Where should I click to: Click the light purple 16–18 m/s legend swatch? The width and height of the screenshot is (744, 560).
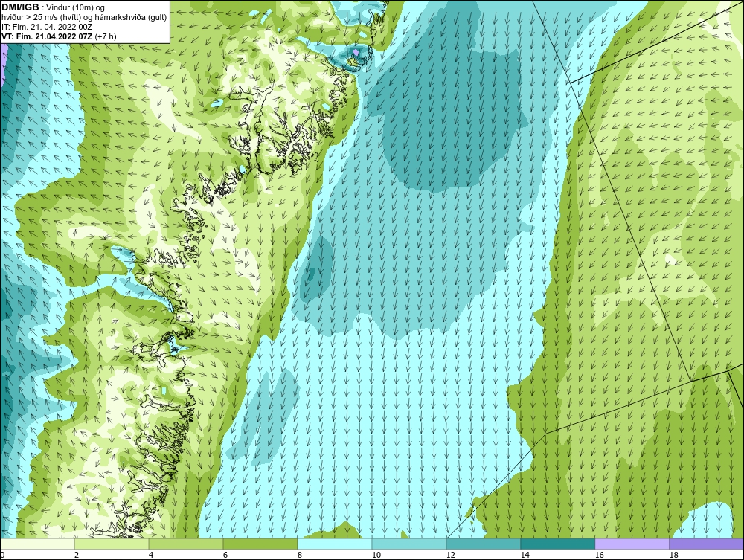pos(632,544)
